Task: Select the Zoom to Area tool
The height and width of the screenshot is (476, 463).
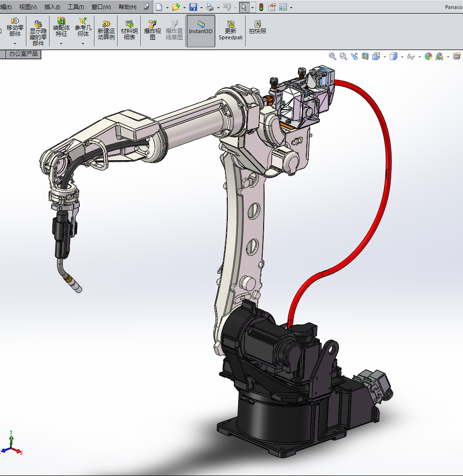Action: [343, 56]
